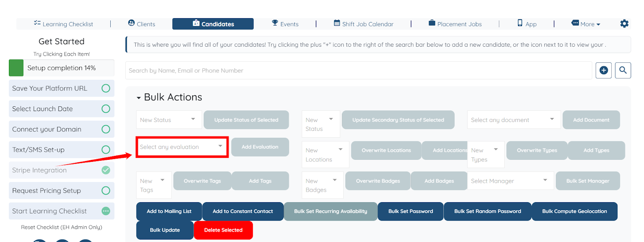Image resolution: width=644 pixels, height=242 pixels.
Task: Check the Select Launch Date circle
Action: 106,109
